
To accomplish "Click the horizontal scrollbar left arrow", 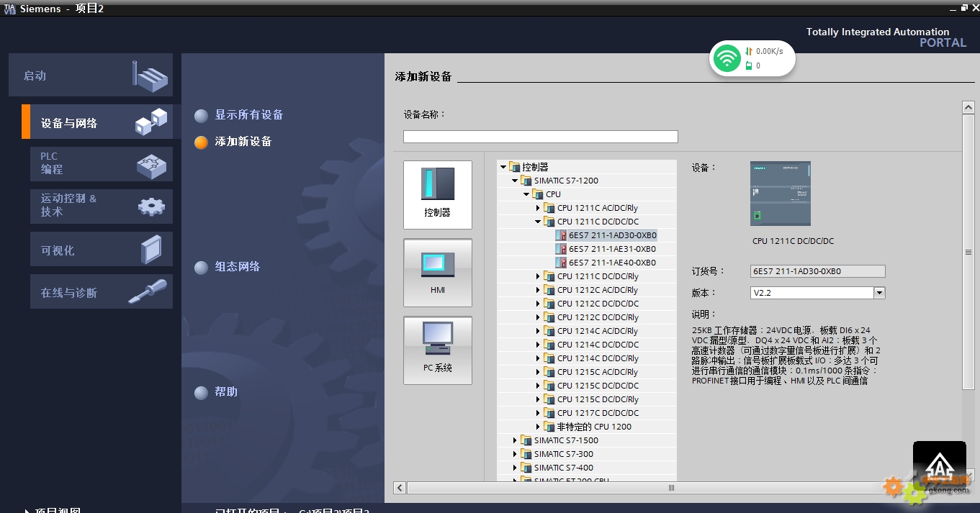I will [x=400, y=488].
